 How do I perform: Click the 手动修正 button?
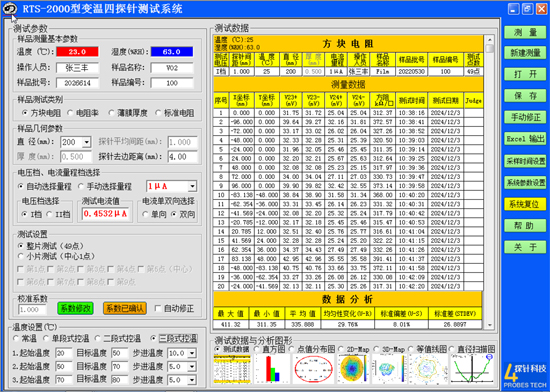[x=525, y=117]
